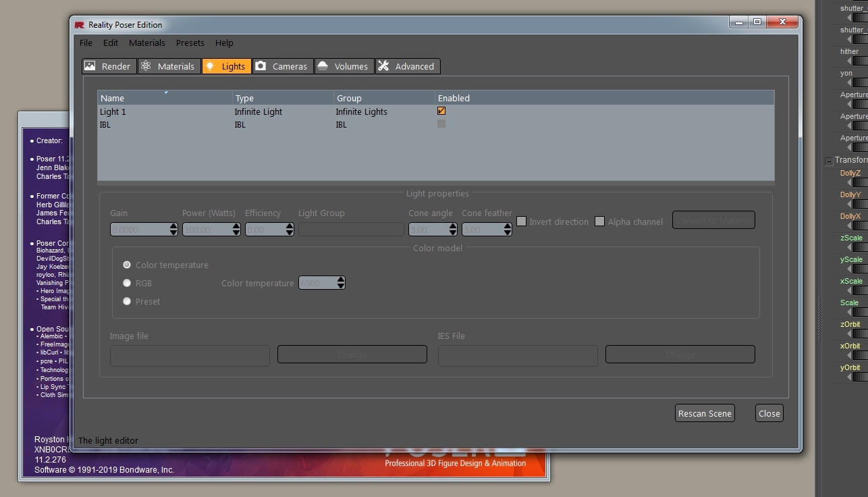Open the Edit menu
This screenshot has width=868, height=497.
coord(111,43)
